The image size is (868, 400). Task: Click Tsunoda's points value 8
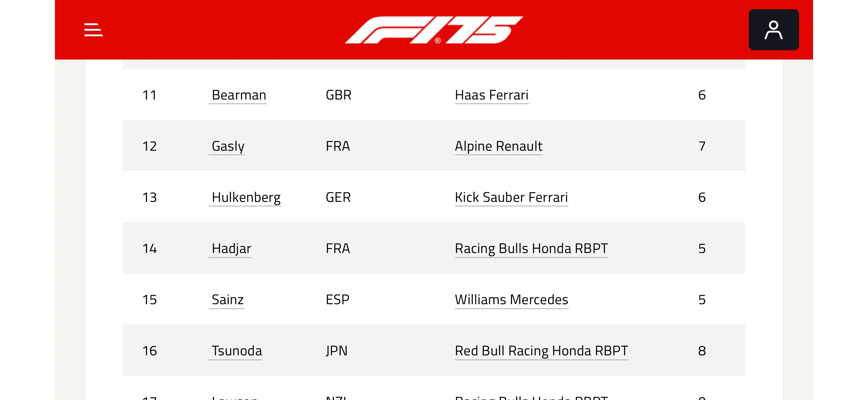[x=702, y=351]
